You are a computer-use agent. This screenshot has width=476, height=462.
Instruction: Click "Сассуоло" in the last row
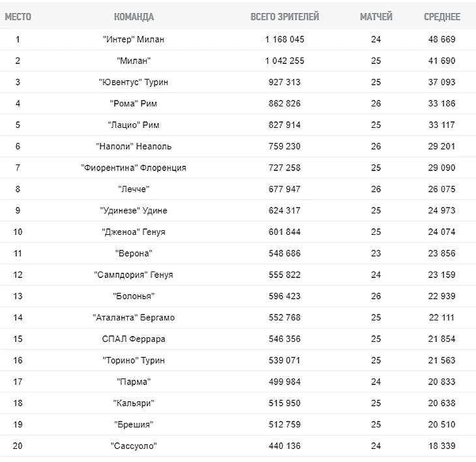click(134, 446)
